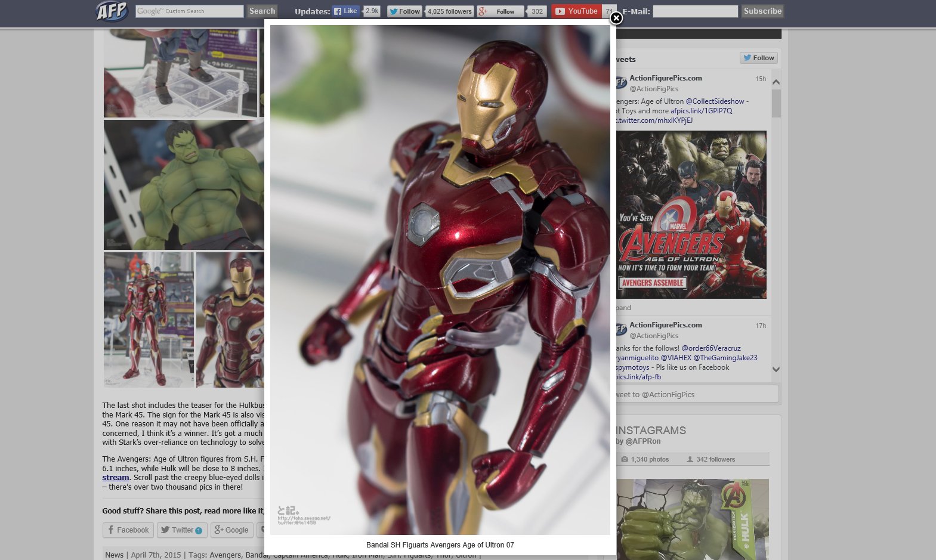Open the full-body Iron Man thumbnail
The image size is (936, 560).
(149, 320)
